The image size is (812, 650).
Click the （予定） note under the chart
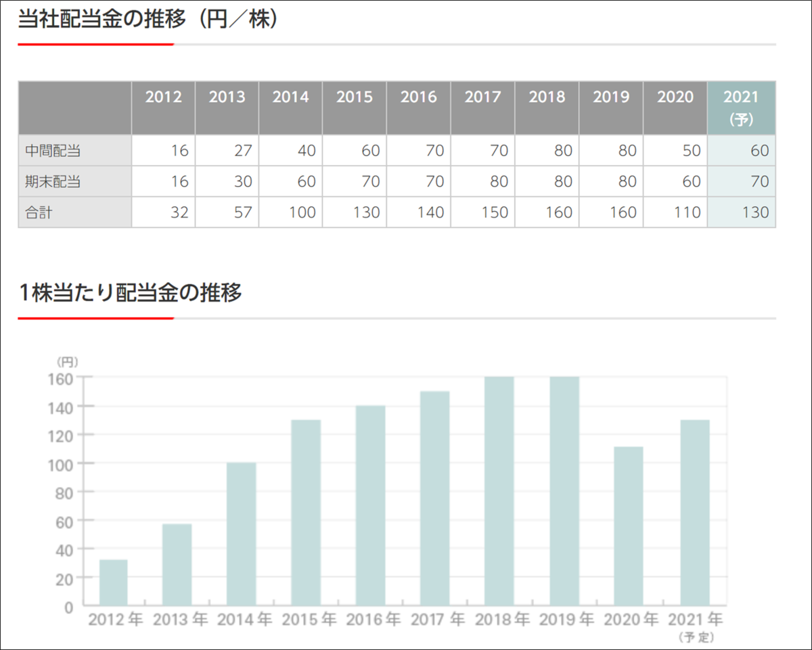(695, 637)
